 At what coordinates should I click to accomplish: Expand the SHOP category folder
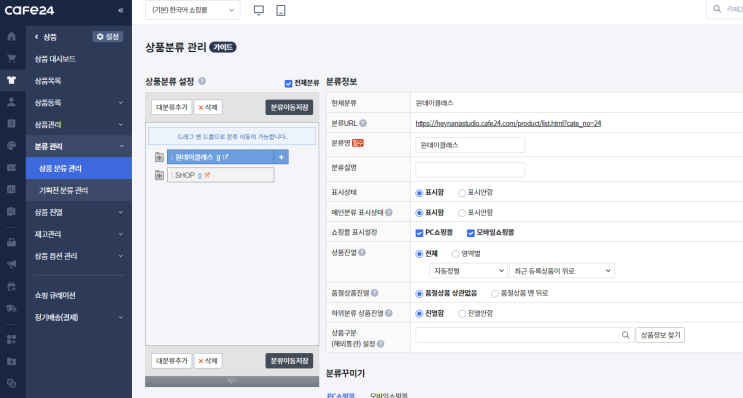coord(159,175)
